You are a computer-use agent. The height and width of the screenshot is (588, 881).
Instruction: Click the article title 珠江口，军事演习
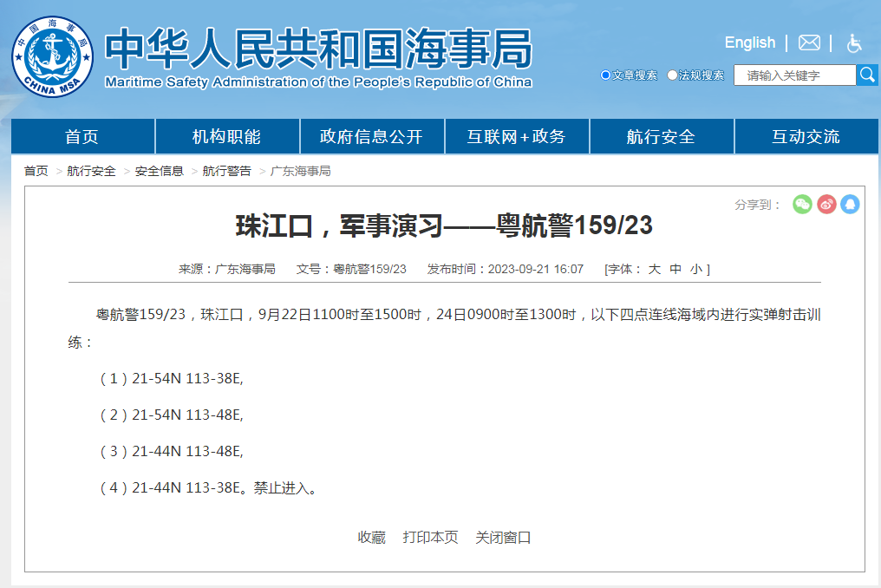[444, 225]
